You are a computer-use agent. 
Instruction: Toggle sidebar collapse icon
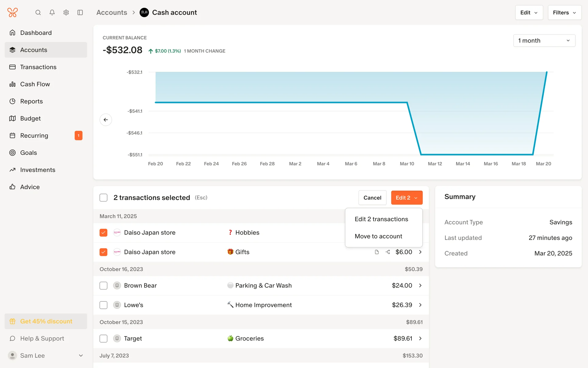[80, 13]
